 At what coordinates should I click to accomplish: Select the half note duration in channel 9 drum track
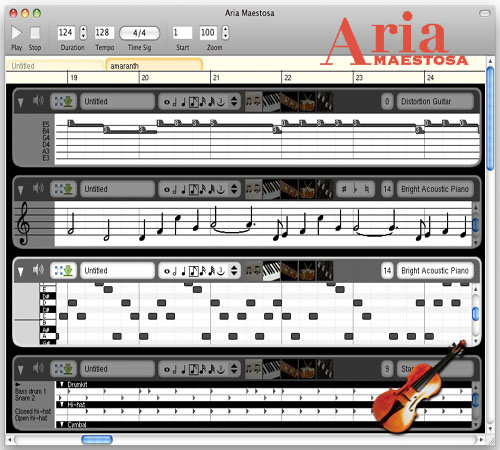point(174,369)
